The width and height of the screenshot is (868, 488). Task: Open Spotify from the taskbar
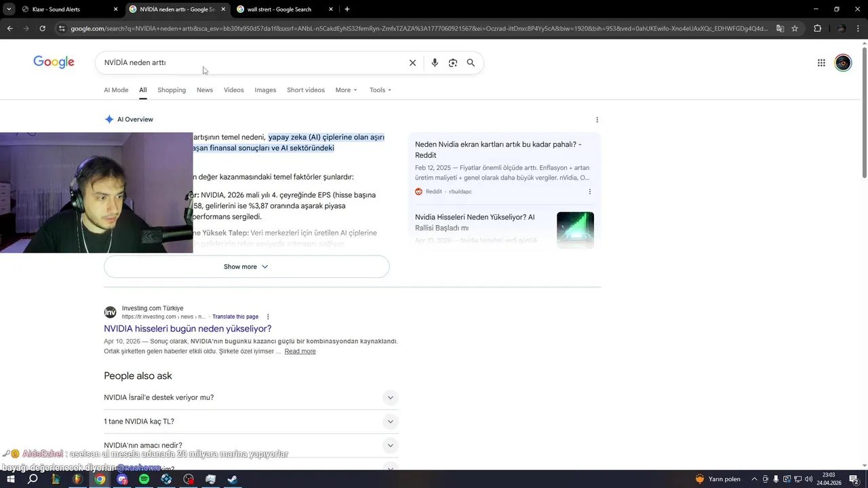[x=144, y=479]
